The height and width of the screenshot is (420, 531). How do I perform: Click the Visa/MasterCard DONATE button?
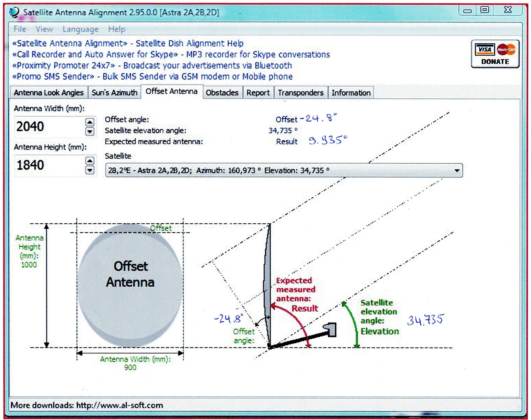point(495,54)
